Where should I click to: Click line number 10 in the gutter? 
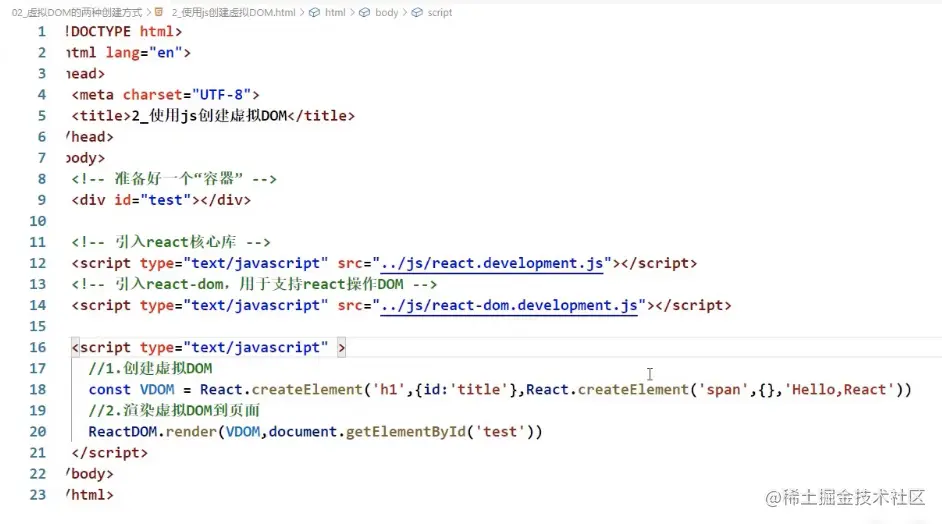[37, 221]
